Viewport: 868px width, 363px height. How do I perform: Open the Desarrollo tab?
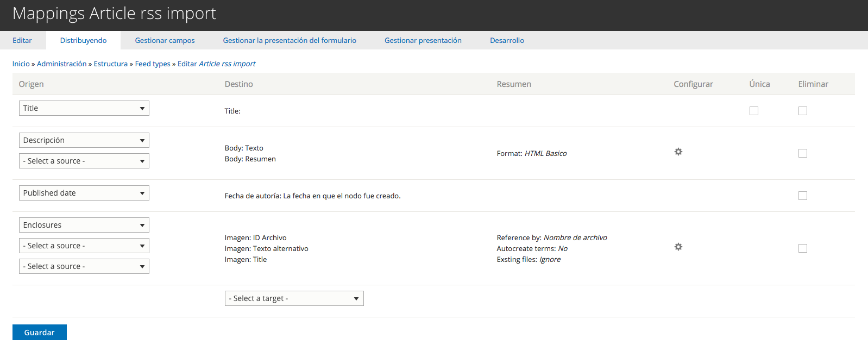coord(507,40)
